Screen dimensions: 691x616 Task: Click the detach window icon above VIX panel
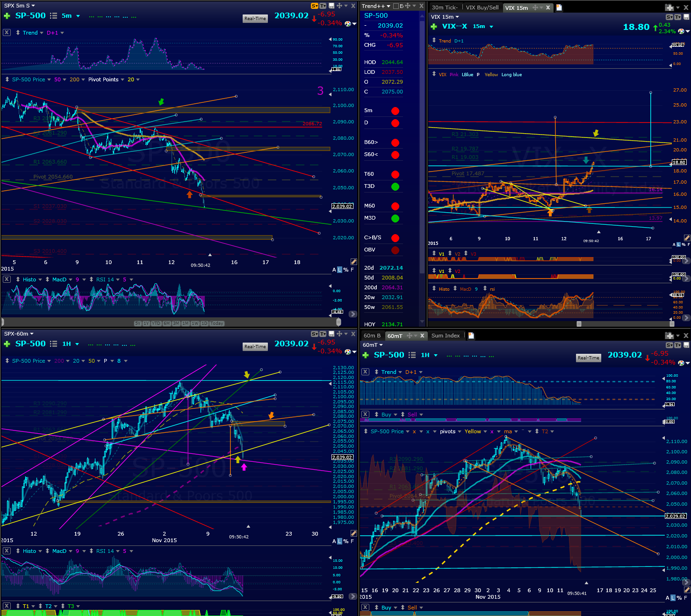click(669, 7)
